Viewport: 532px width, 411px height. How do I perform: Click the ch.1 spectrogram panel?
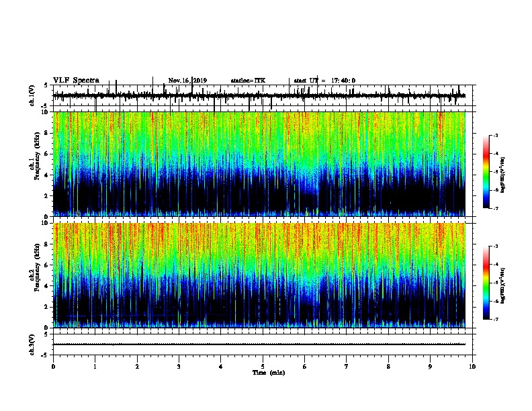(x=259, y=164)
